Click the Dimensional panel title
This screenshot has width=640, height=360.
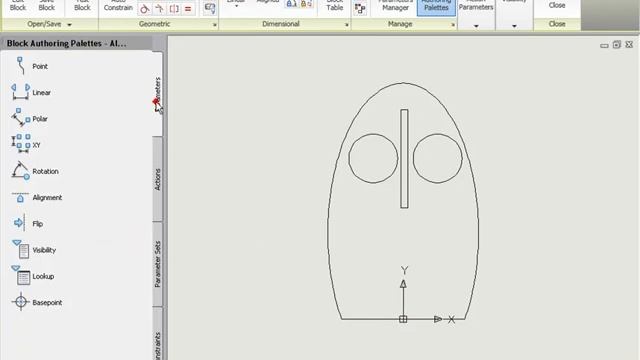[281, 24]
